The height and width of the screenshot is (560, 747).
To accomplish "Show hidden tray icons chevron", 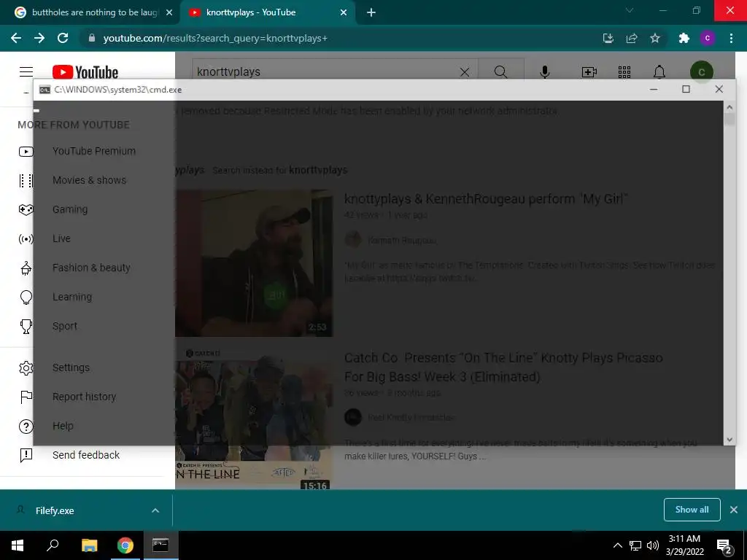I will click(617, 545).
